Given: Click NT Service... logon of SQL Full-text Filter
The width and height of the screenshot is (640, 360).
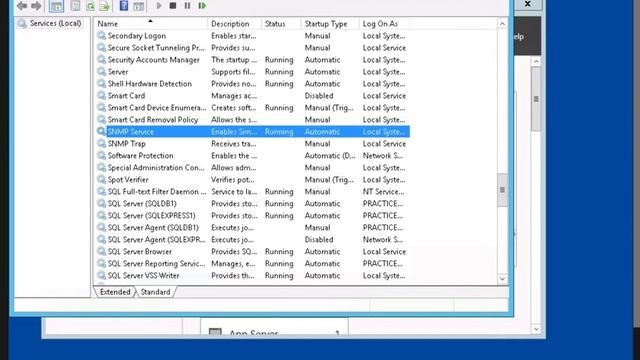Looking at the screenshot, I should [383, 191].
